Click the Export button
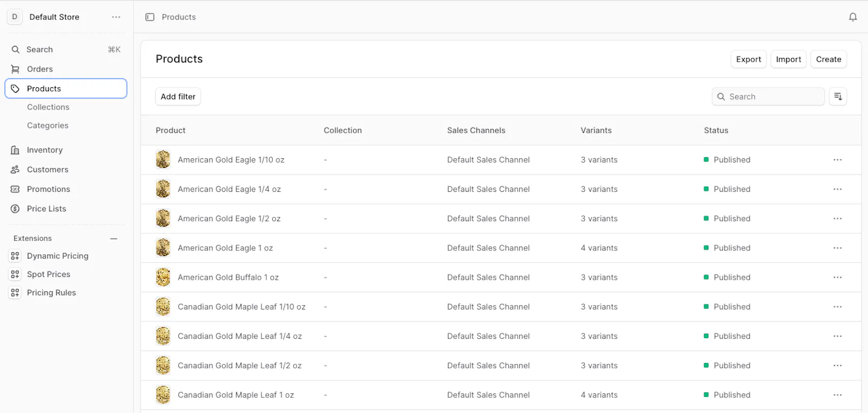Screen dimensions: 868x413 coord(749,59)
